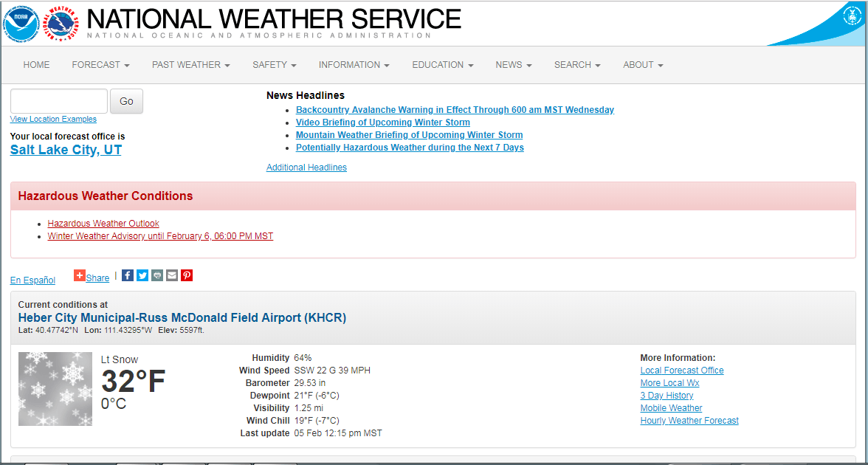Click the Department of Commerce seal
Image resolution: width=868 pixels, height=465 pixels.
(x=852, y=16)
